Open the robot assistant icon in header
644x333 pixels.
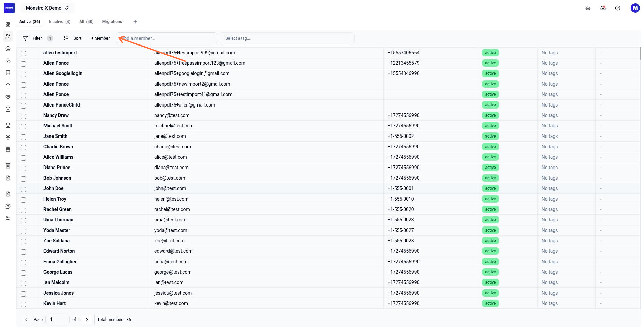click(588, 8)
